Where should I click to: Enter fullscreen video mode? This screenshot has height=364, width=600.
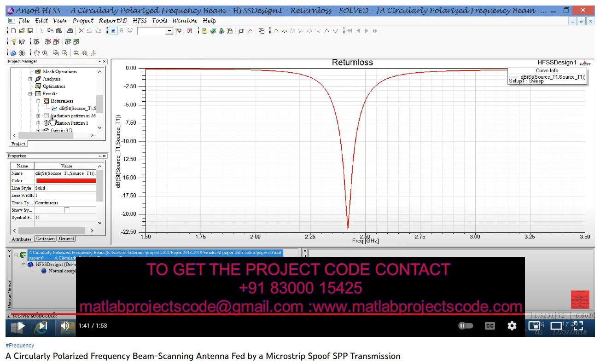pyautogui.click(x=578, y=326)
